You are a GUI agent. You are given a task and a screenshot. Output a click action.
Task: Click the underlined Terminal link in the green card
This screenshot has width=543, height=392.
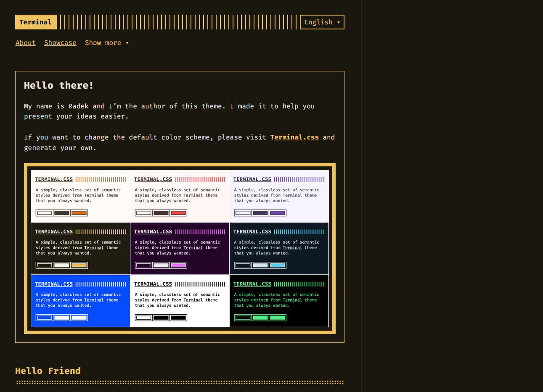[x=292, y=300]
